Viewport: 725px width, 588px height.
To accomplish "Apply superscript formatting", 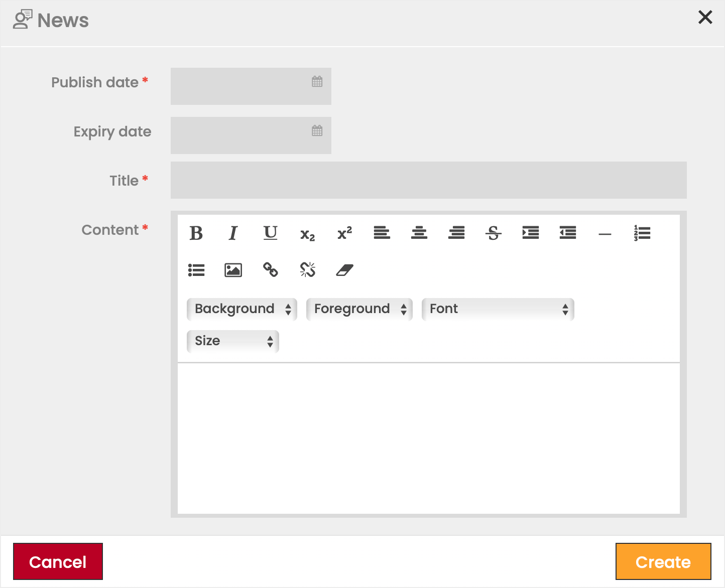I will [344, 233].
